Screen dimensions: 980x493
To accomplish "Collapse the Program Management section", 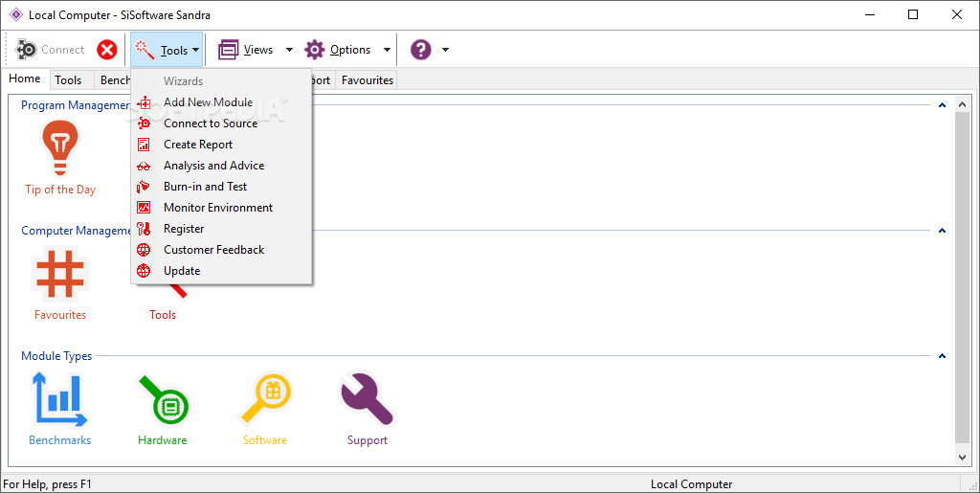I will coord(942,105).
